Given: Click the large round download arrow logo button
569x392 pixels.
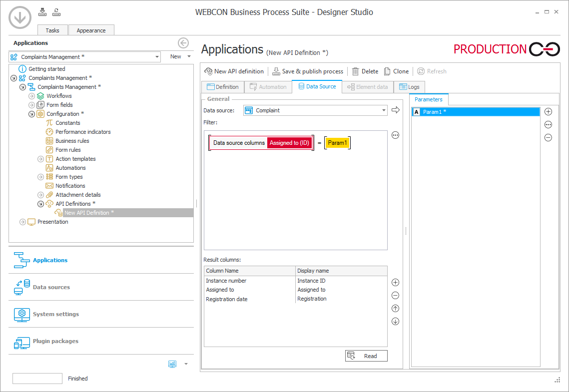Looking at the screenshot, I should (x=20, y=17).
